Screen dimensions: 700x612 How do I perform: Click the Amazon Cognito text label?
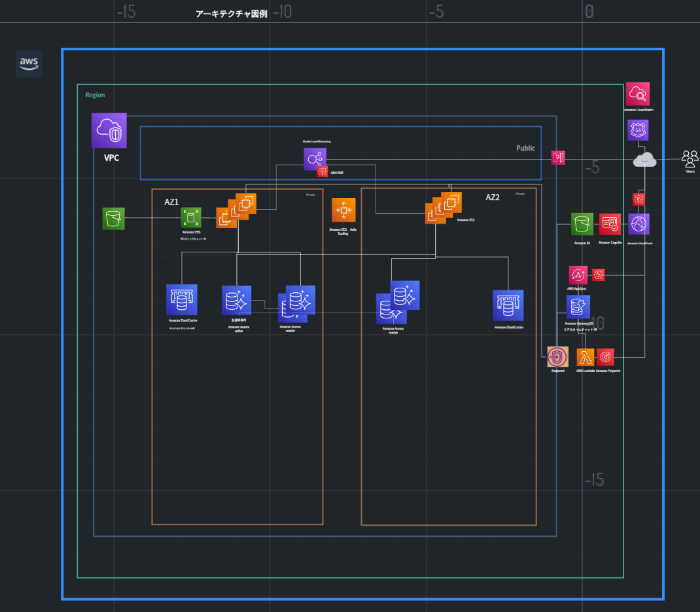[610, 243]
